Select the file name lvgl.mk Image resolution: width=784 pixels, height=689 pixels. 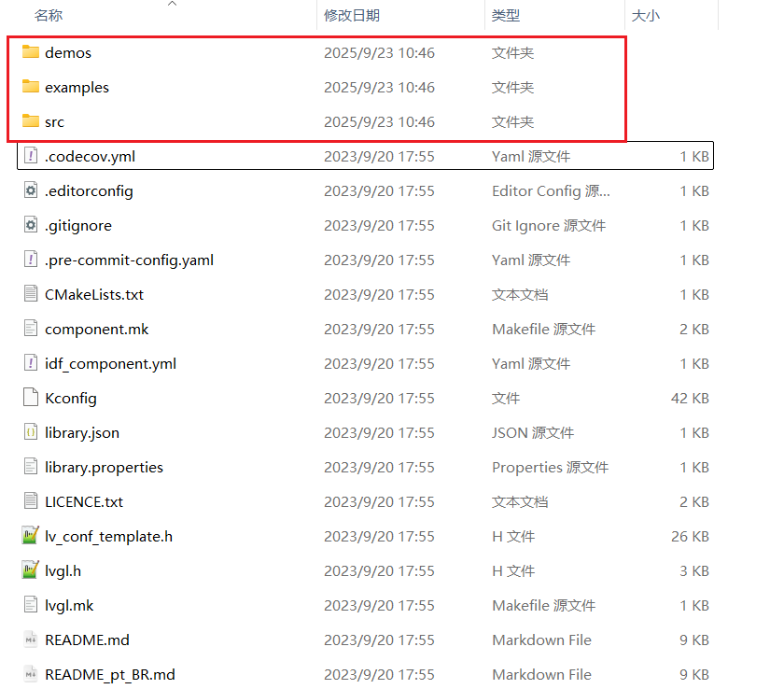69,606
